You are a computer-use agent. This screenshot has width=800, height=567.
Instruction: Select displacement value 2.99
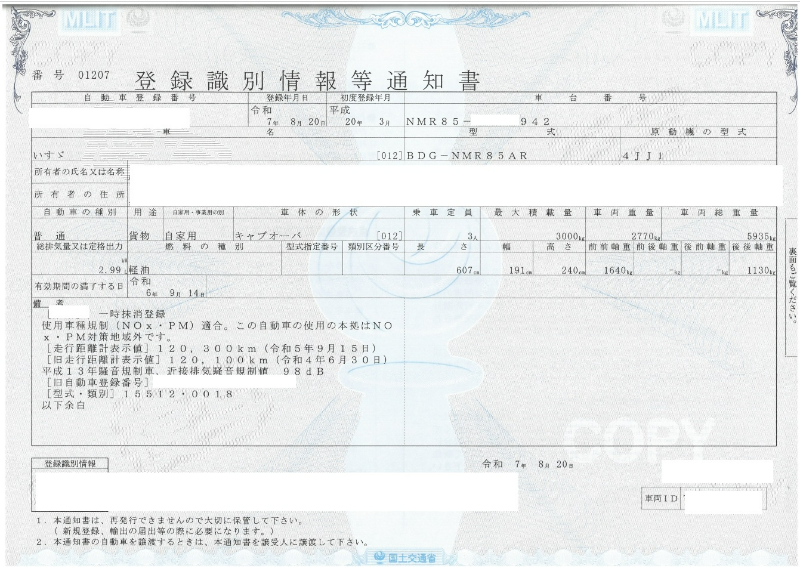110,269
